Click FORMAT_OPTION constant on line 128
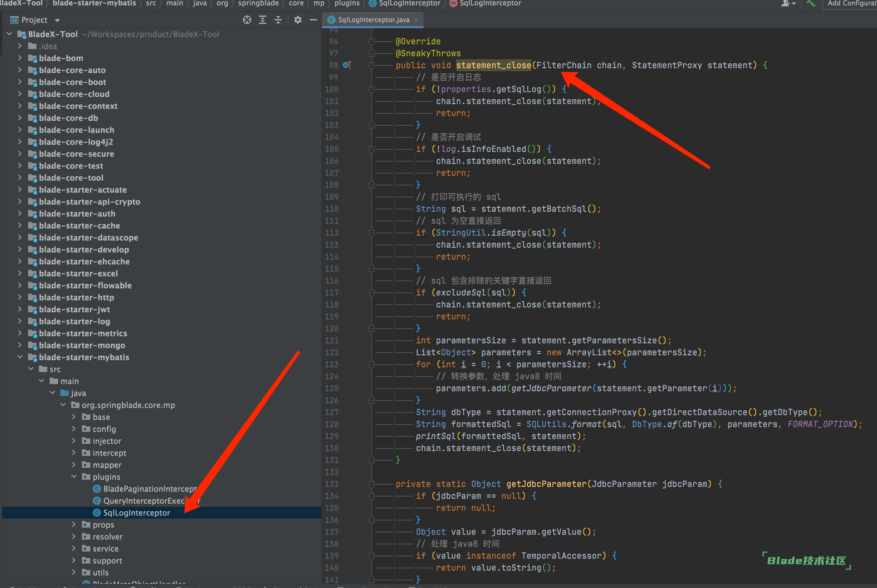Viewport: 877px width, 588px height. (x=820, y=424)
